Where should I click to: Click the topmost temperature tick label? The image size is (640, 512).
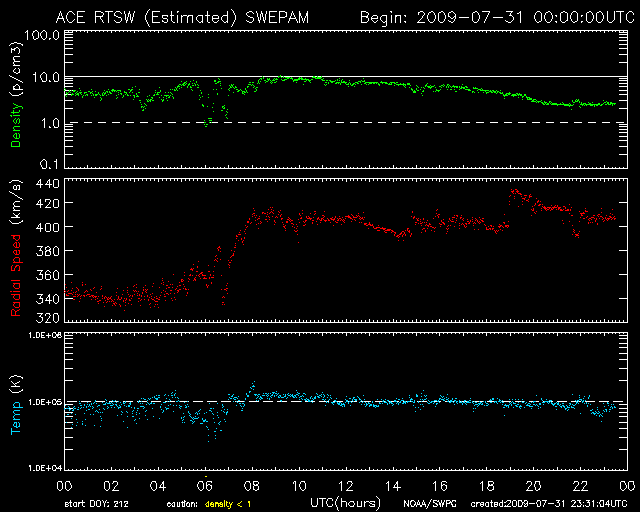45,335
